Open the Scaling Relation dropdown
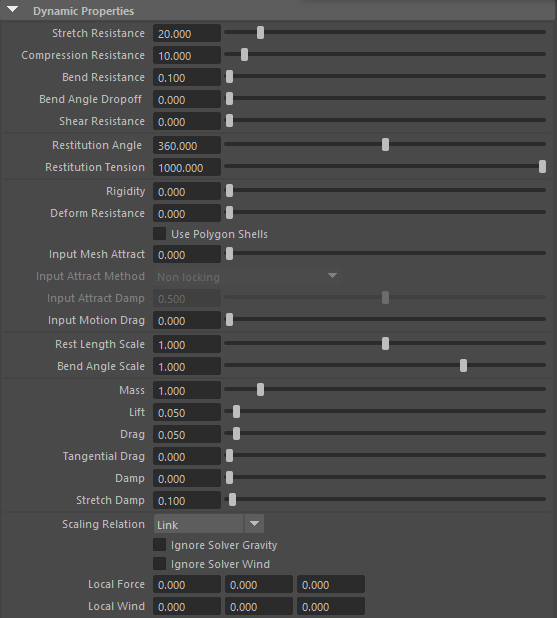This screenshot has height=618, width=557. click(209, 524)
